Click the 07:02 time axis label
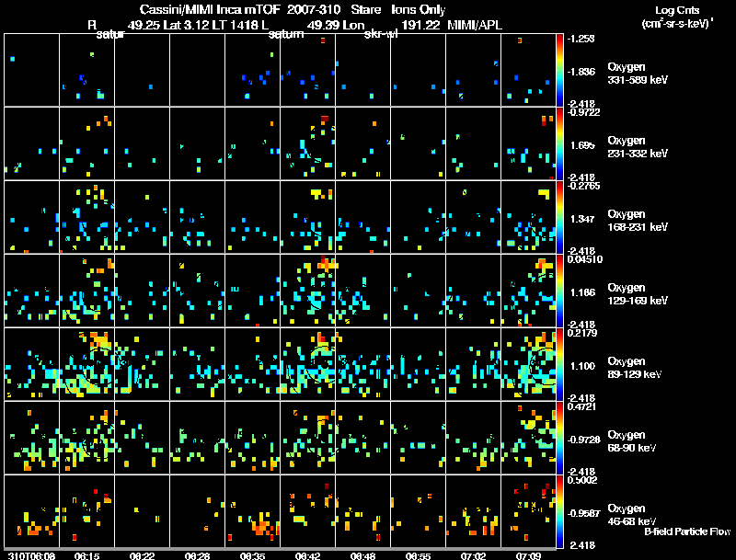Image resolution: width=736 pixels, height=560 pixels. click(x=473, y=555)
